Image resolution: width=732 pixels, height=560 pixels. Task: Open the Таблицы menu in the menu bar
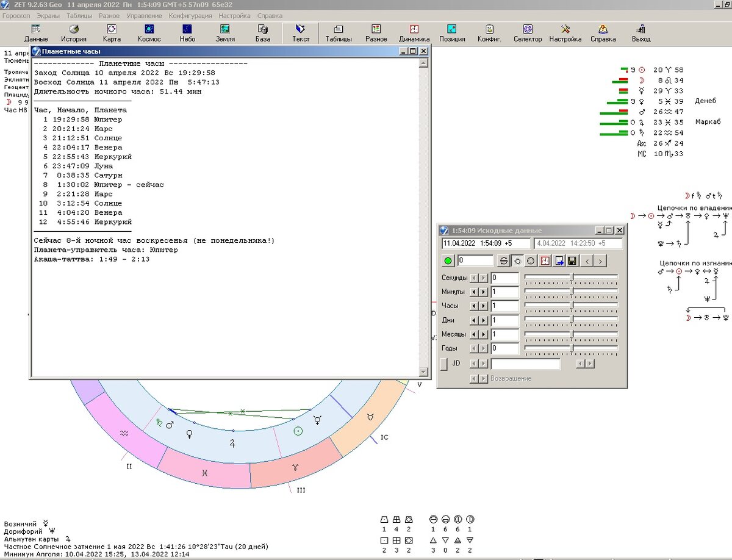click(79, 16)
